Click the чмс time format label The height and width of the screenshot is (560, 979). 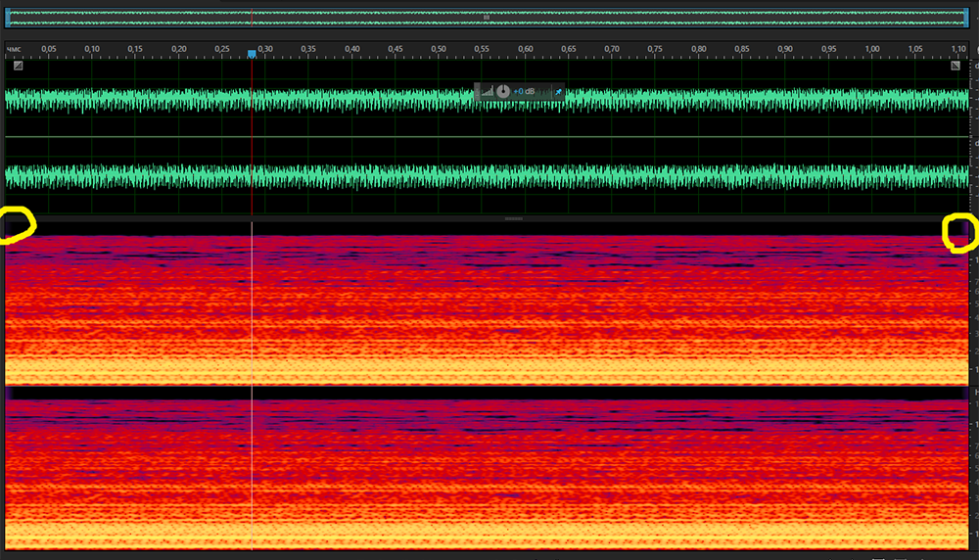click(x=15, y=48)
